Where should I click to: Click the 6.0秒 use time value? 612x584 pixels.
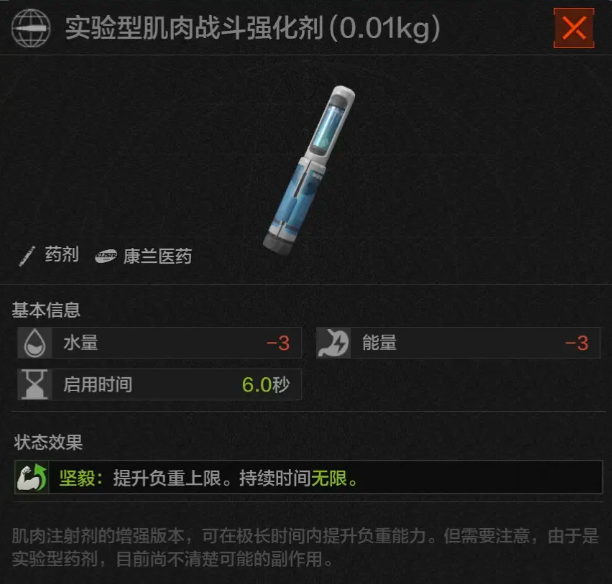coord(266,385)
